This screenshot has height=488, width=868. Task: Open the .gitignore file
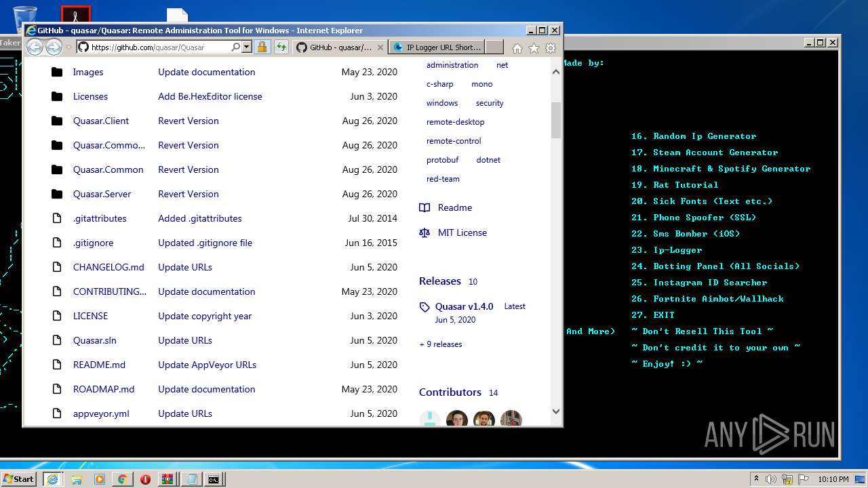coord(93,243)
